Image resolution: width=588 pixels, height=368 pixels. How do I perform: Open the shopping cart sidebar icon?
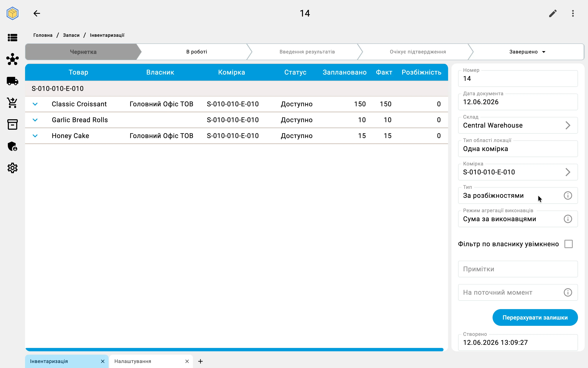coord(12,103)
